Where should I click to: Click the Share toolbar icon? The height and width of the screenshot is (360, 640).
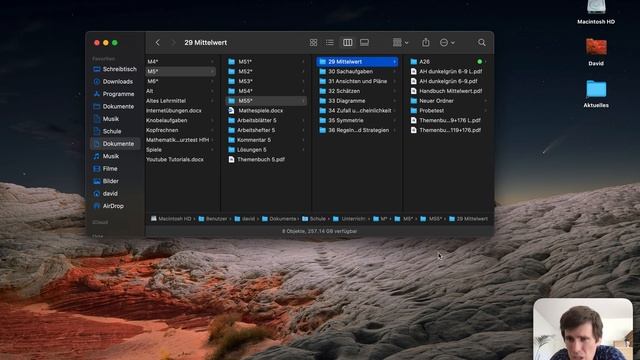coord(426,42)
